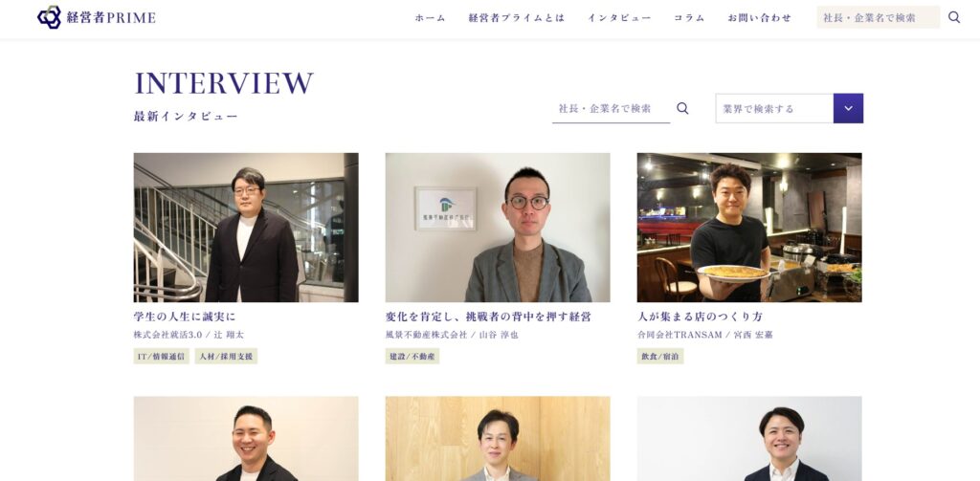Image resolution: width=980 pixels, height=481 pixels.
Task: Open thumbnail of man holding plate
Action: (x=749, y=228)
